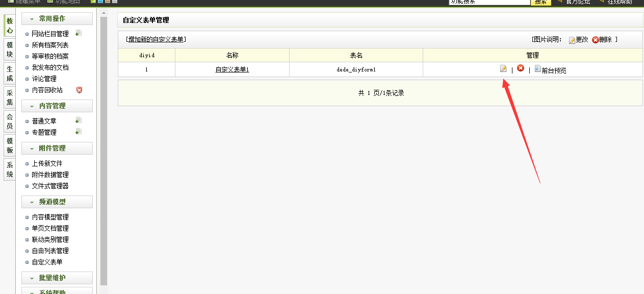Click the add icon next to 专题管理
Screen dimensions: 644x294
pyautogui.click(x=79, y=132)
